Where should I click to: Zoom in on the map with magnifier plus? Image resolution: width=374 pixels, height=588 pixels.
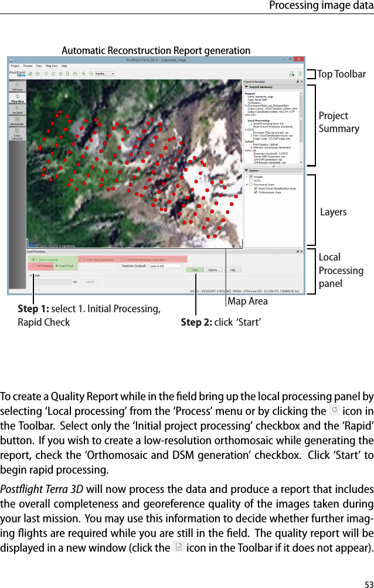[x=84, y=74]
